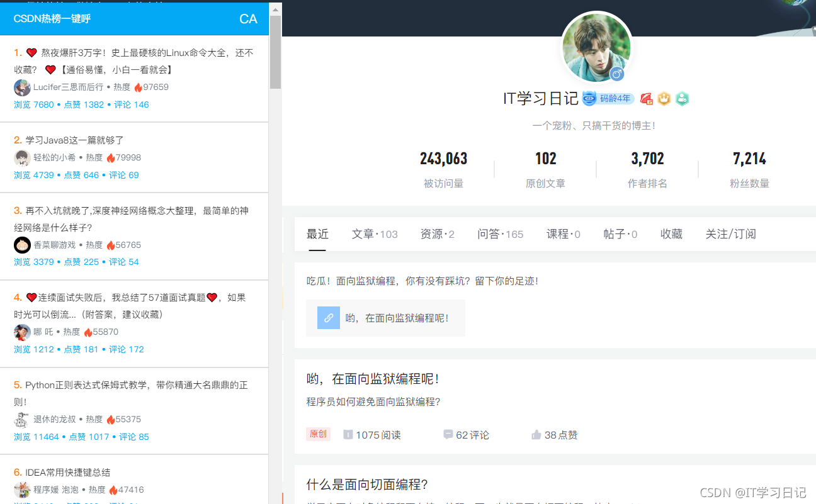Switch to the 最近 tab
Image resolution: width=816 pixels, height=504 pixels.
tap(317, 234)
